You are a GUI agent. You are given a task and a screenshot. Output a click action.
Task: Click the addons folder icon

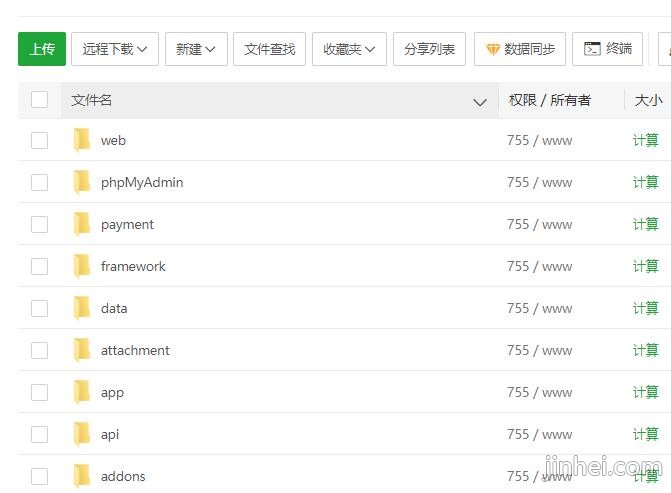[x=82, y=475]
